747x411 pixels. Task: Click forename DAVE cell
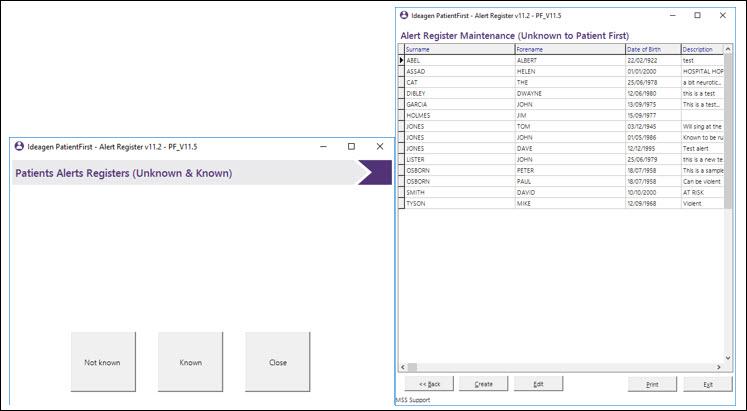[570, 149]
